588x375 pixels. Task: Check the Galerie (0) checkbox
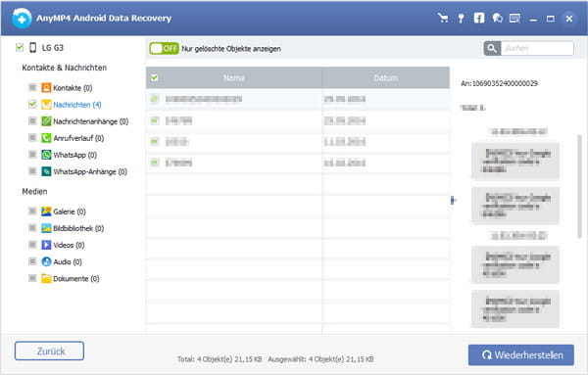click(32, 211)
